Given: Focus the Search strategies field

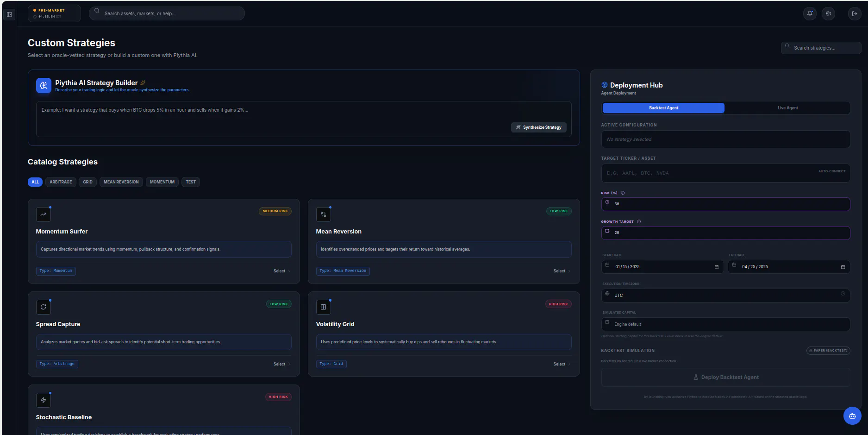Looking at the screenshot, I should tap(821, 48).
